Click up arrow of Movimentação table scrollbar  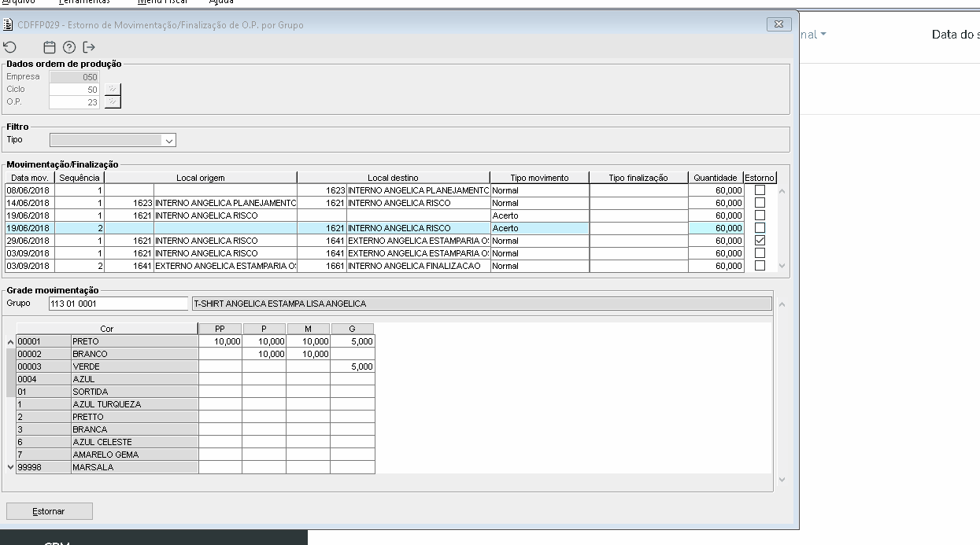coord(782,191)
